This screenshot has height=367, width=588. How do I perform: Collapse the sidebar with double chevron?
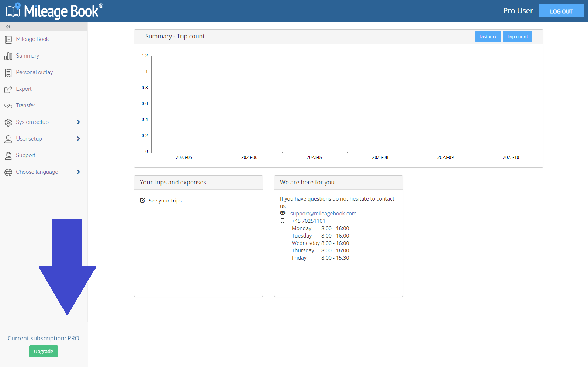(8, 27)
